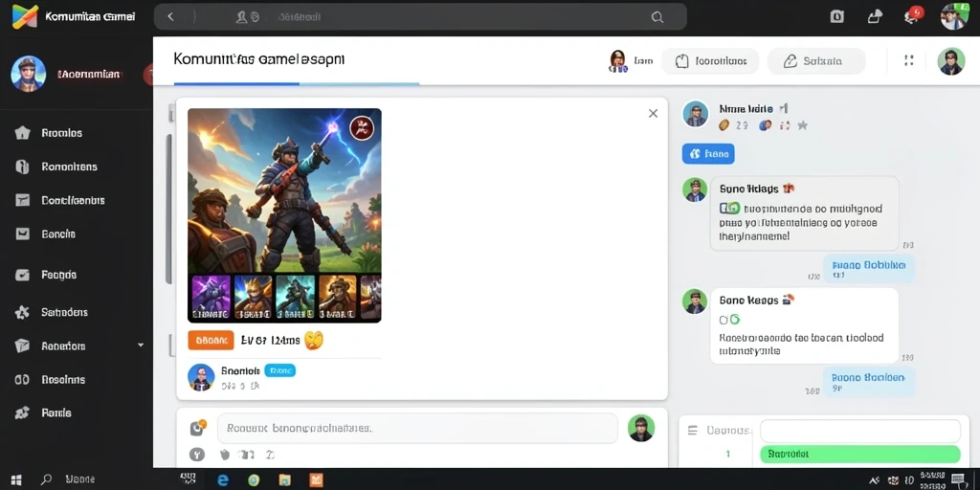Click the home icon beside Rromlos

click(x=23, y=132)
